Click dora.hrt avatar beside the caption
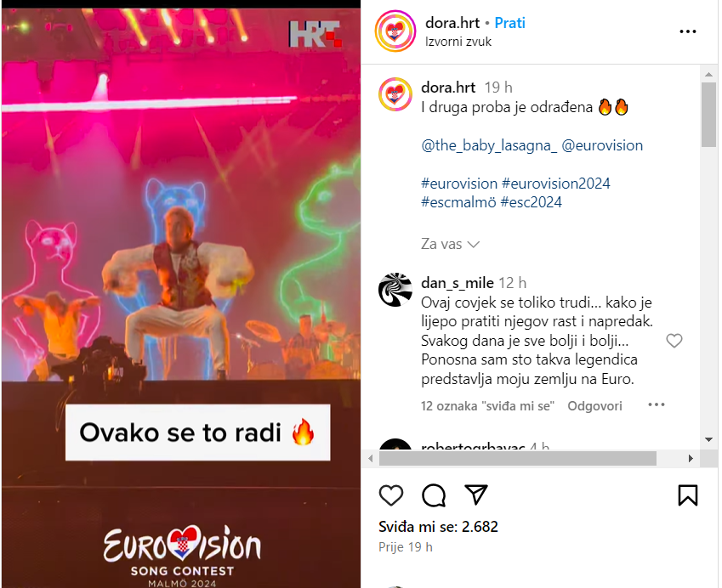 [x=395, y=94]
